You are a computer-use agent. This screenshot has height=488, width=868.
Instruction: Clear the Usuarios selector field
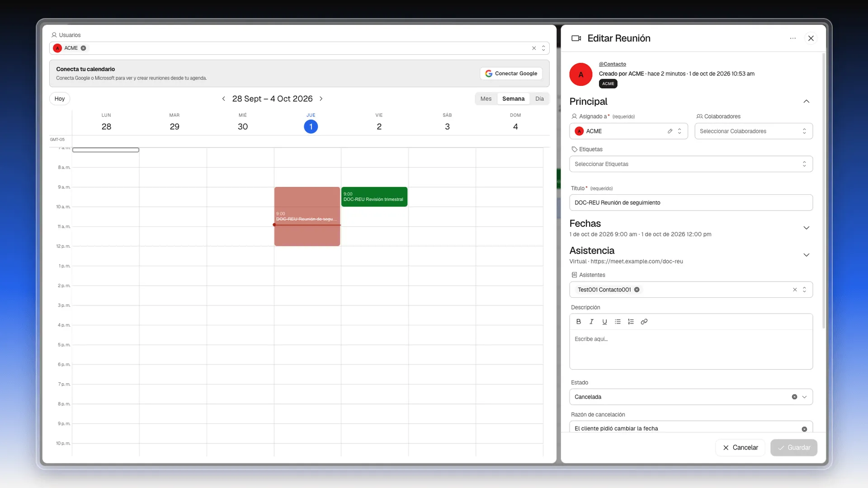coord(534,48)
